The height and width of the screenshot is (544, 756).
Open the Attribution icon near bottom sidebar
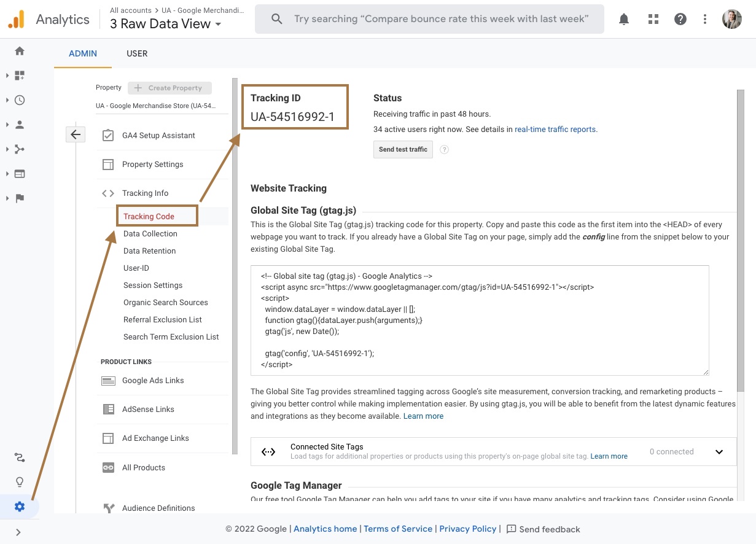(x=19, y=457)
